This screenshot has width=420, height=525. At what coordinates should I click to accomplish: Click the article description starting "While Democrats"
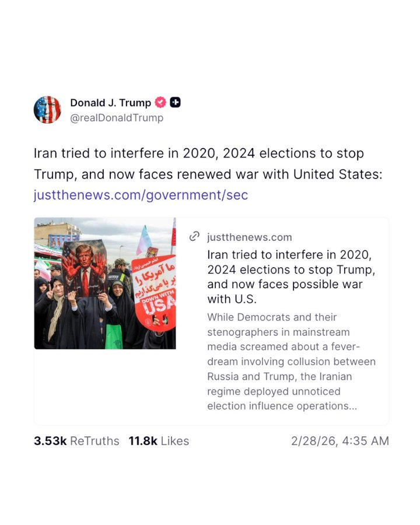pyautogui.click(x=291, y=362)
